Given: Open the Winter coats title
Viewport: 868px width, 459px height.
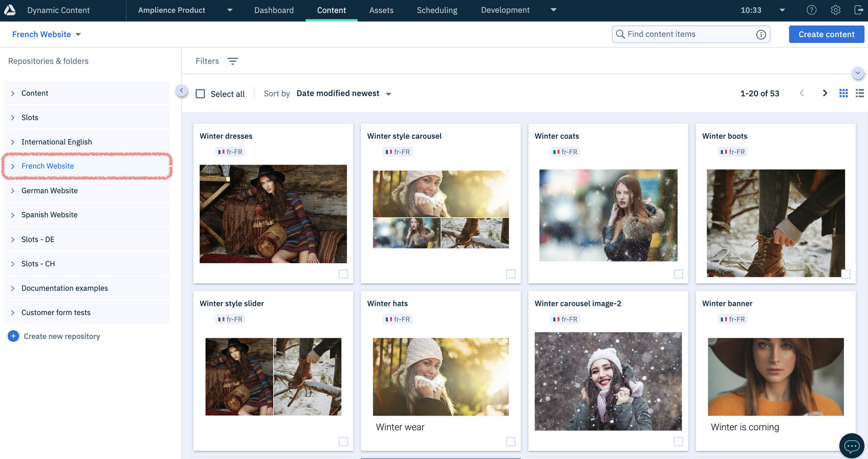Looking at the screenshot, I should click(557, 136).
